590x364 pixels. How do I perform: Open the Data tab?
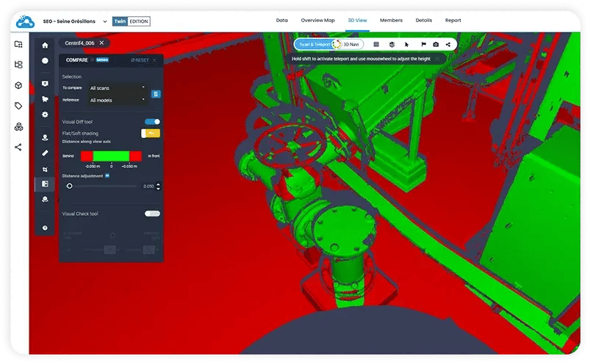(x=282, y=21)
